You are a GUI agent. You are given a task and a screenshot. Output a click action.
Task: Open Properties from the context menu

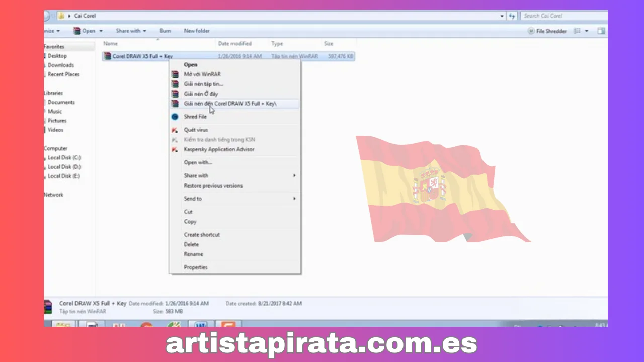[x=196, y=267]
